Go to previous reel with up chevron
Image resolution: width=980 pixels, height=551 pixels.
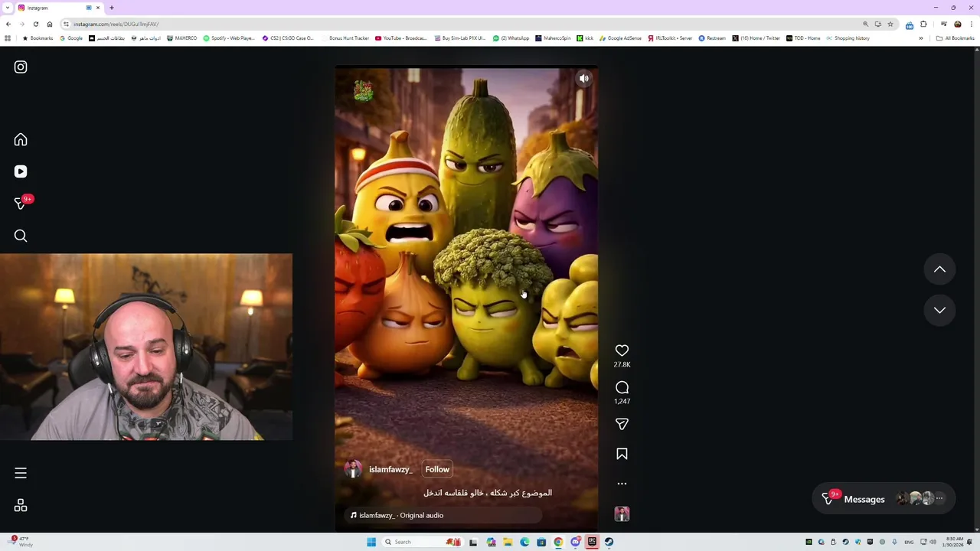[939, 269]
